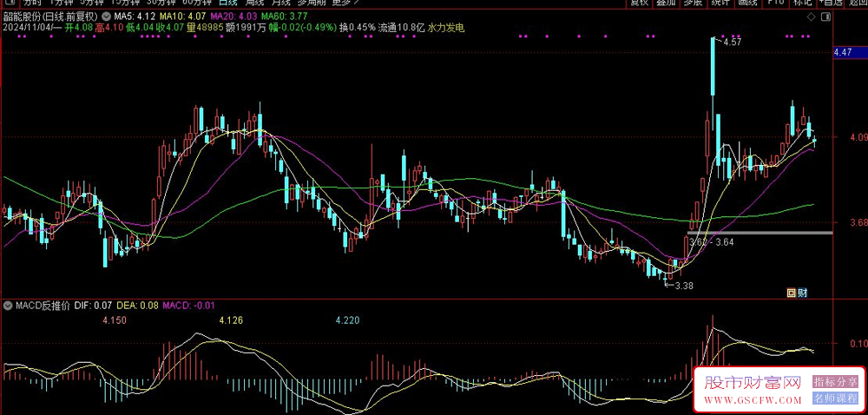868x415 pixels.
Task: Click the 财 icon at chart bottom right
Action: pos(801,293)
